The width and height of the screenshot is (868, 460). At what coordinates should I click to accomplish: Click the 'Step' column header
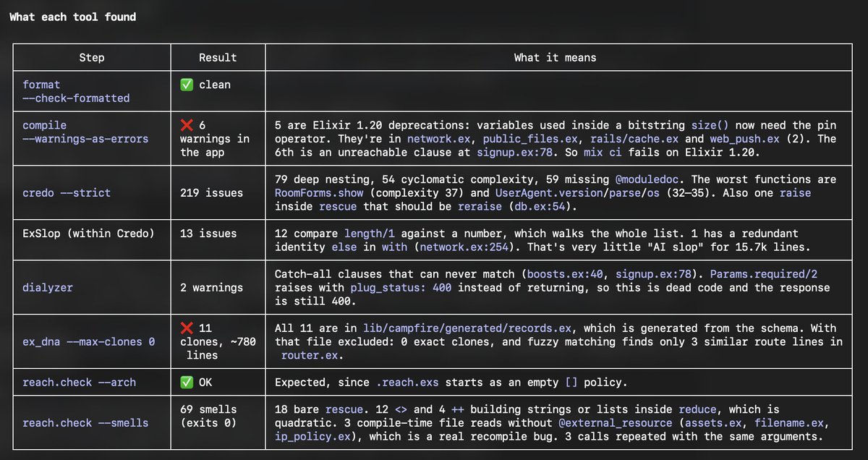pos(92,57)
